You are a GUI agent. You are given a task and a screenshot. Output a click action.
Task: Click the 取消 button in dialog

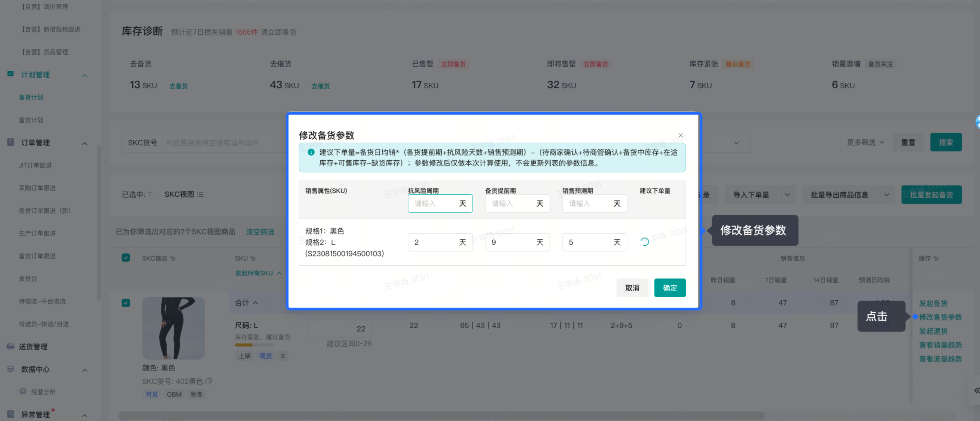632,288
